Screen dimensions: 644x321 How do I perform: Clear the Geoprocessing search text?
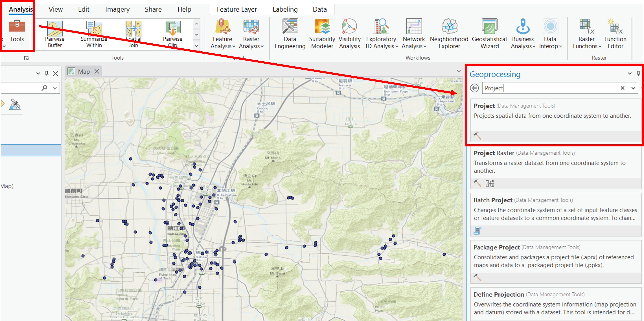pos(623,88)
